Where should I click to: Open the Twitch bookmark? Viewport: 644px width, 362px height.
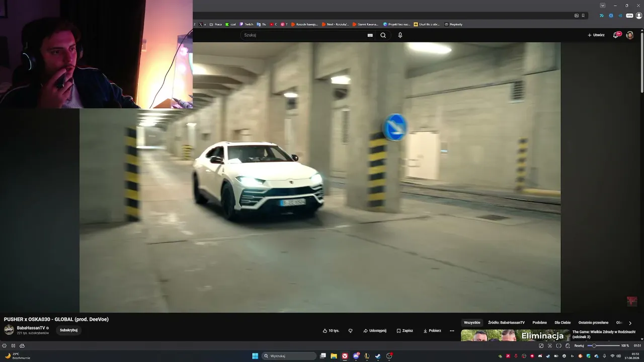click(247, 24)
